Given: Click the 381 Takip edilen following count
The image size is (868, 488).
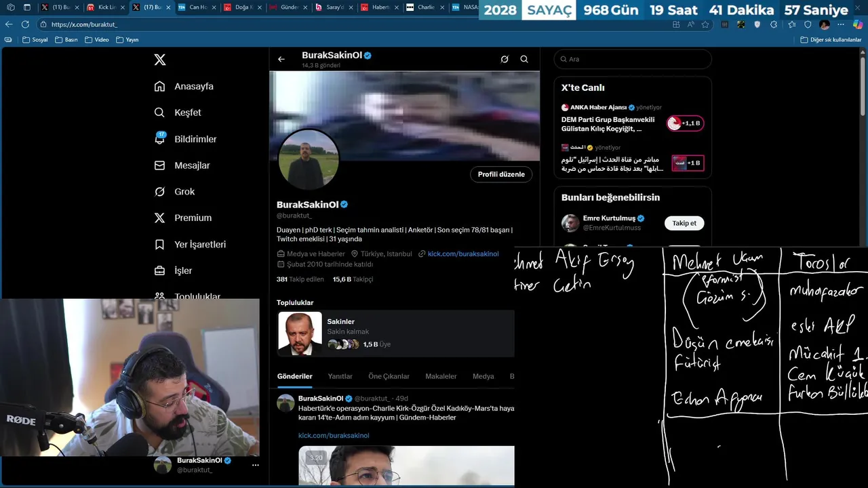Looking at the screenshot, I should [301, 279].
